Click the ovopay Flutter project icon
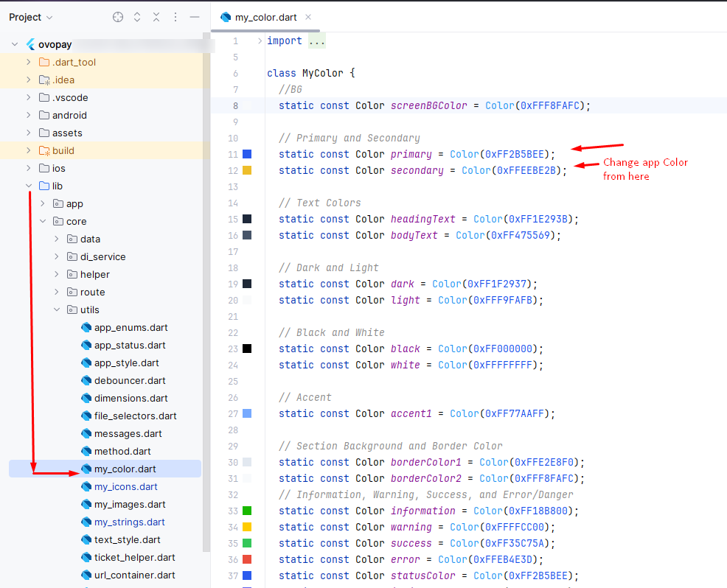The height and width of the screenshot is (588, 727). (31, 44)
